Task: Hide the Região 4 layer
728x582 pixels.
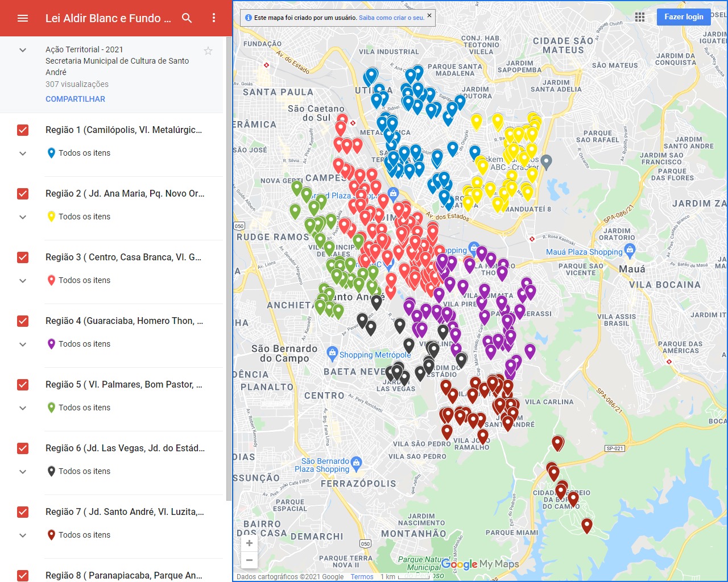Action: click(23, 321)
